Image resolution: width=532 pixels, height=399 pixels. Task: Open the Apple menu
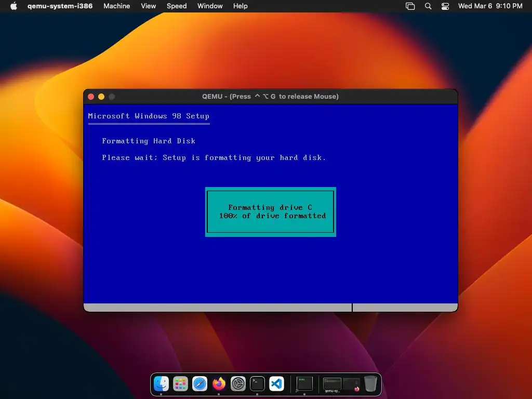point(14,6)
